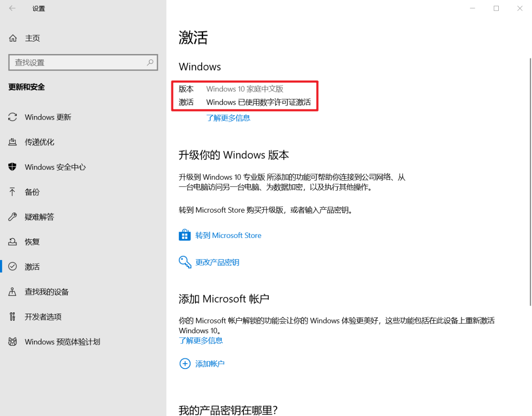
Task: Click the Windows 10 家庭中文版 edition text
Action: [x=245, y=89]
